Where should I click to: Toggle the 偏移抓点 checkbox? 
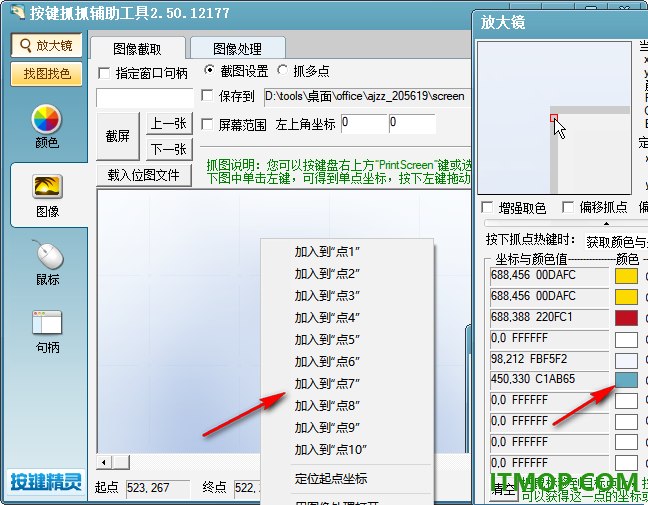(x=568, y=207)
